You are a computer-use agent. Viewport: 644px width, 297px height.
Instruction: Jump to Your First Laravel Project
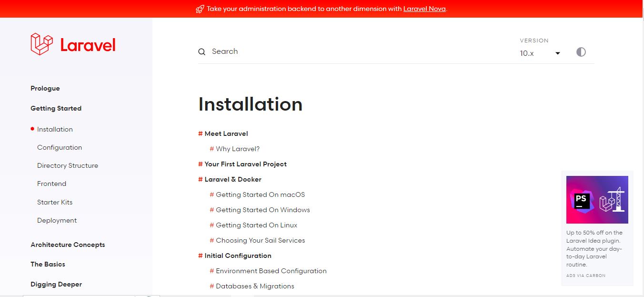tap(245, 164)
